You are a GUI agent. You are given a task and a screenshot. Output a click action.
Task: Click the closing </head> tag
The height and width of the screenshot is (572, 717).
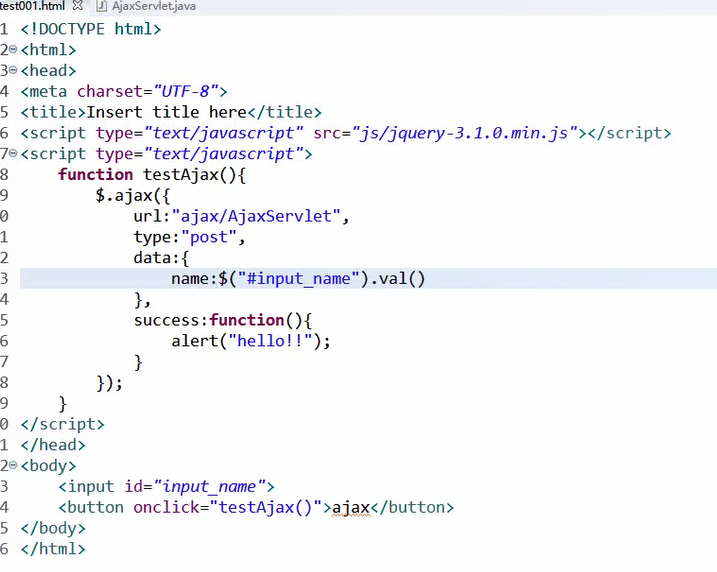pyautogui.click(x=53, y=445)
